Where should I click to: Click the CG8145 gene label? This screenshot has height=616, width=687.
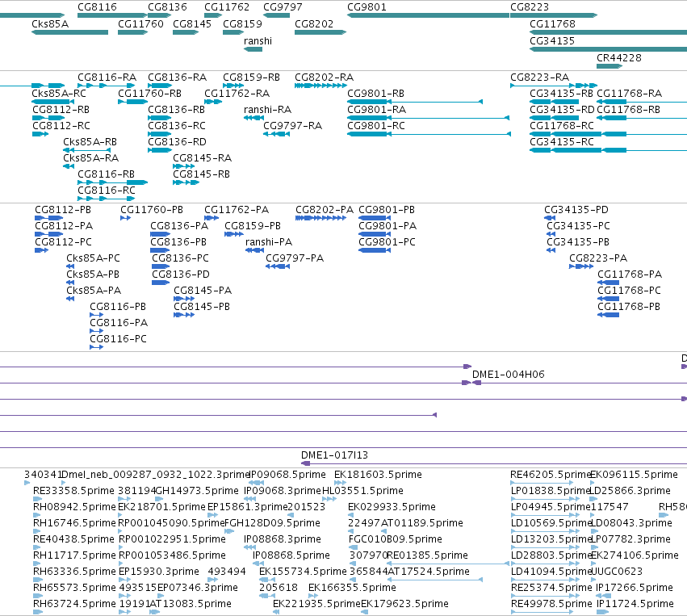192,24
